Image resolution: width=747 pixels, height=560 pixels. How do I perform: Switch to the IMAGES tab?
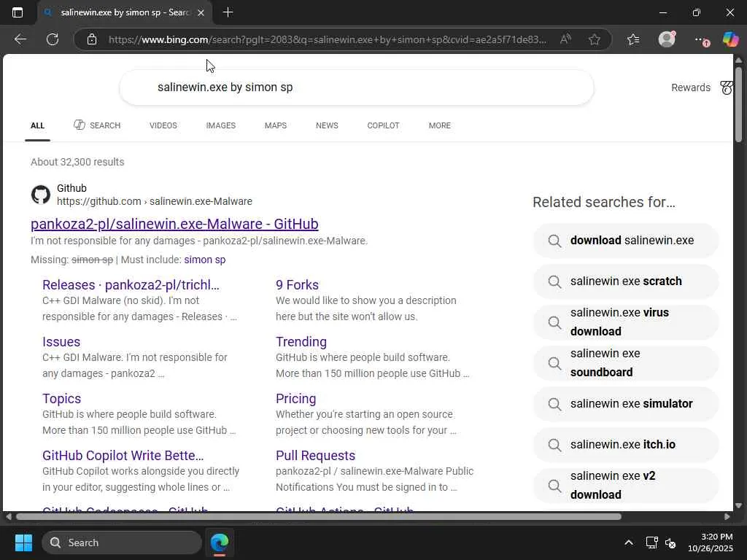[220, 125]
